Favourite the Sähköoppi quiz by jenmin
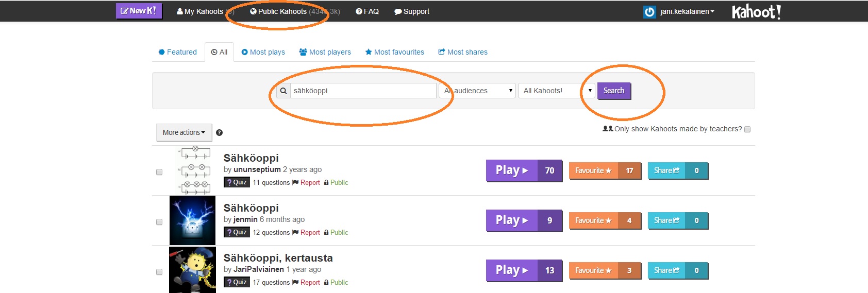This screenshot has width=868, height=293. click(593, 220)
